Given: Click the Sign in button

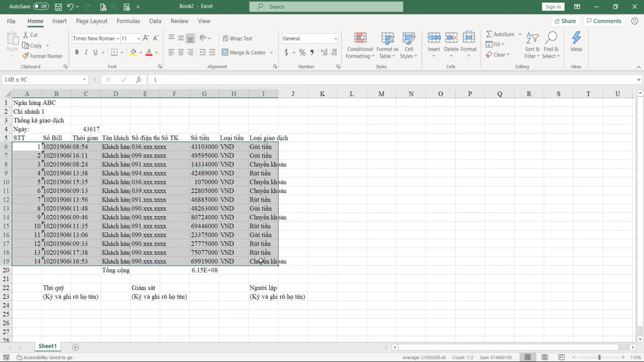Looking at the screenshot, I should [553, 7].
